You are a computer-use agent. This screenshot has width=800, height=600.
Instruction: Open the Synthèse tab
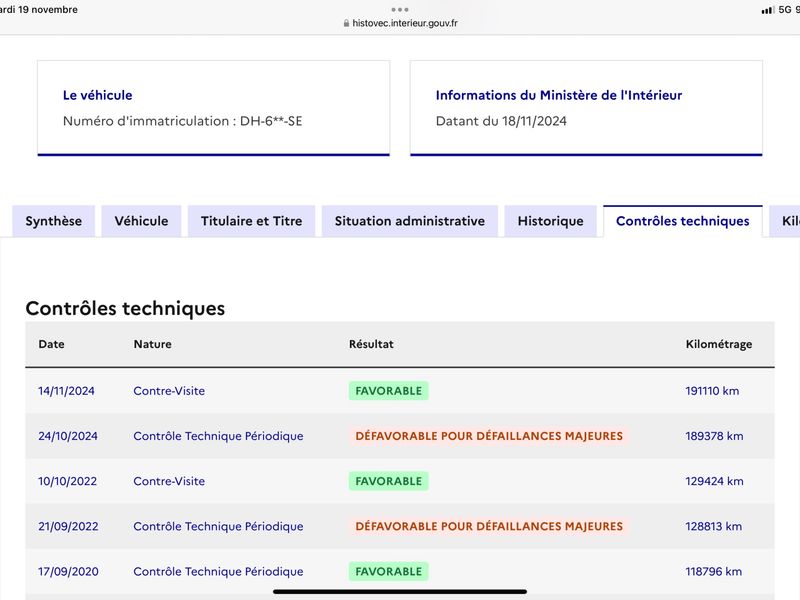coord(54,221)
